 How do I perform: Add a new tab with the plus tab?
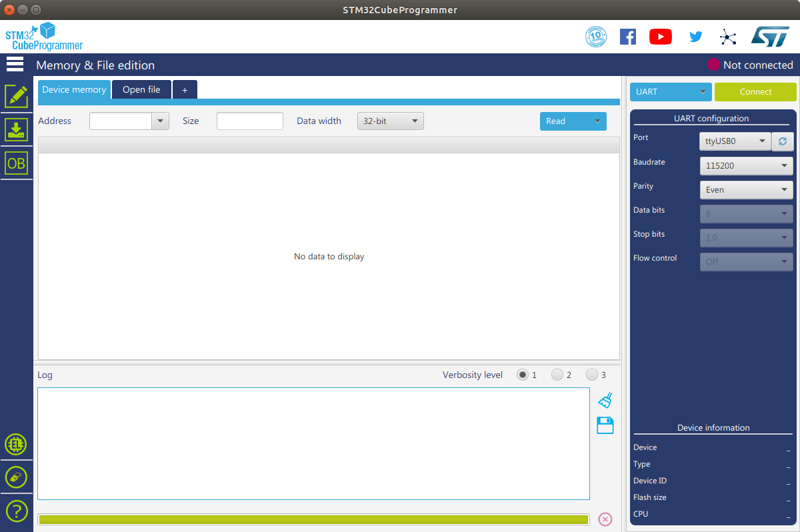(x=185, y=89)
